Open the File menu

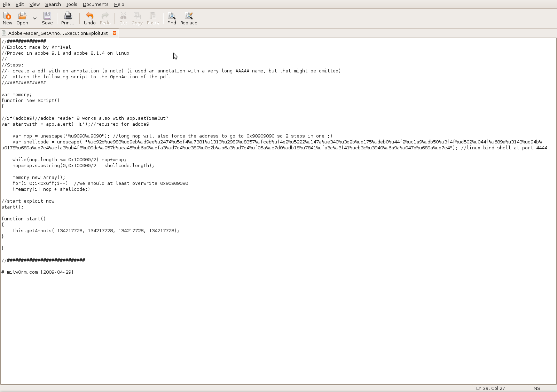click(x=6, y=4)
